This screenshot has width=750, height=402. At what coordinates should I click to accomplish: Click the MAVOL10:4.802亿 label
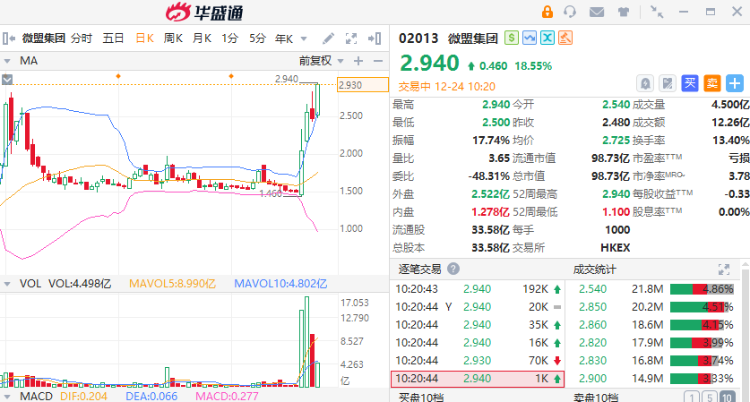pos(280,284)
